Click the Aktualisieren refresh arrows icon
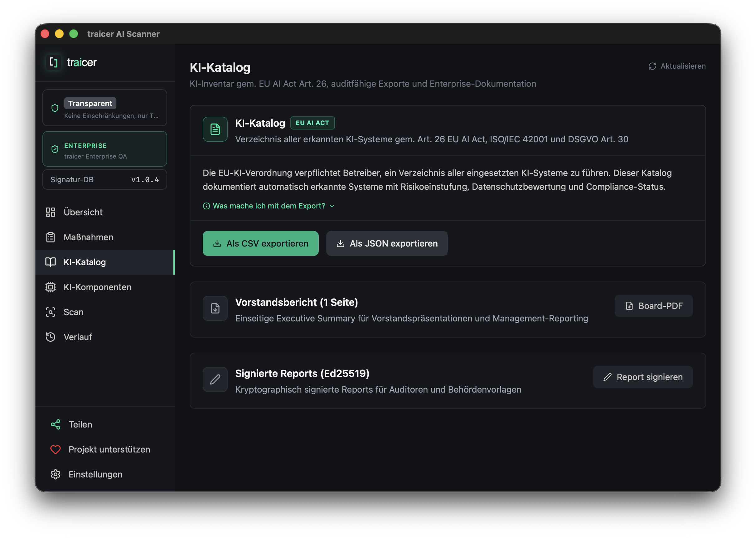 [652, 66]
